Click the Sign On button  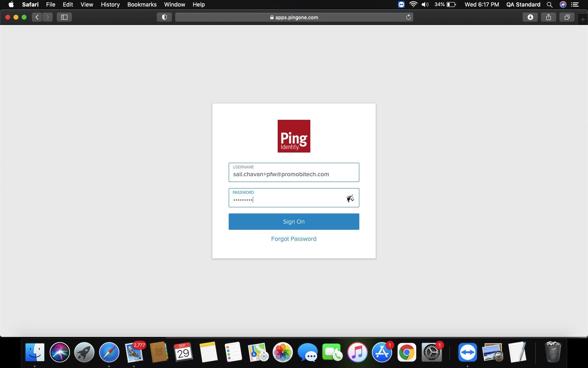point(294,222)
